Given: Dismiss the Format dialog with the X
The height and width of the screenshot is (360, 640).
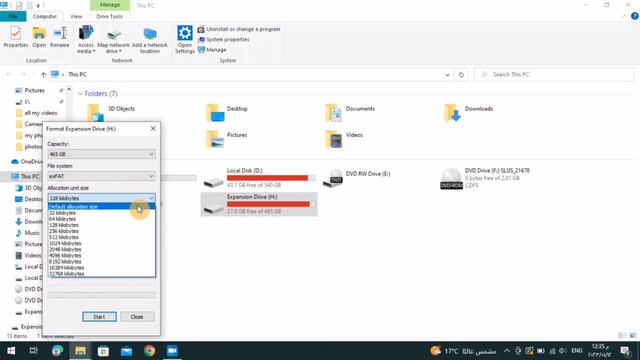Looking at the screenshot, I should click(153, 129).
